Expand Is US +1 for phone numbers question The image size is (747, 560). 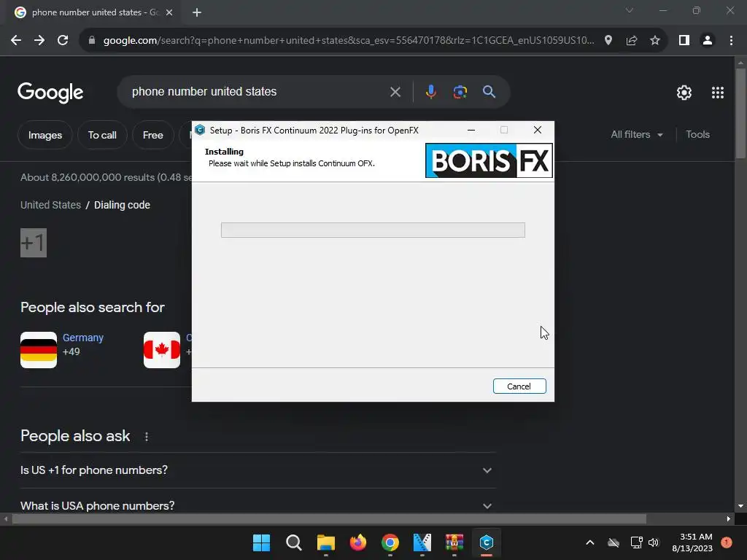pyautogui.click(x=258, y=470)
